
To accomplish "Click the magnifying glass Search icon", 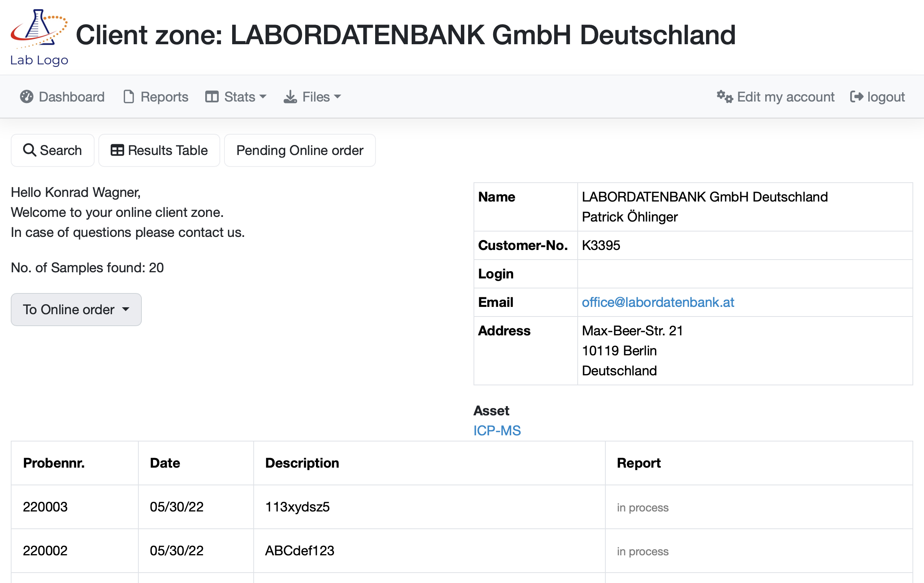I will click(30, 150).
